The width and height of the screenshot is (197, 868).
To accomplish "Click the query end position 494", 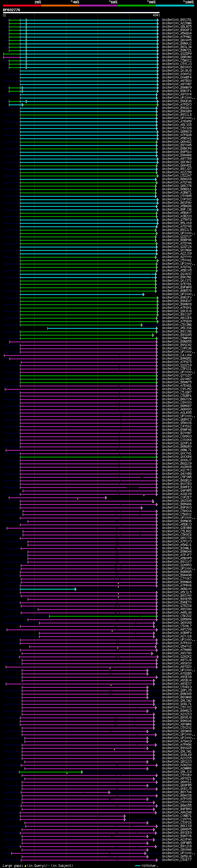I will tap(155, 15).
